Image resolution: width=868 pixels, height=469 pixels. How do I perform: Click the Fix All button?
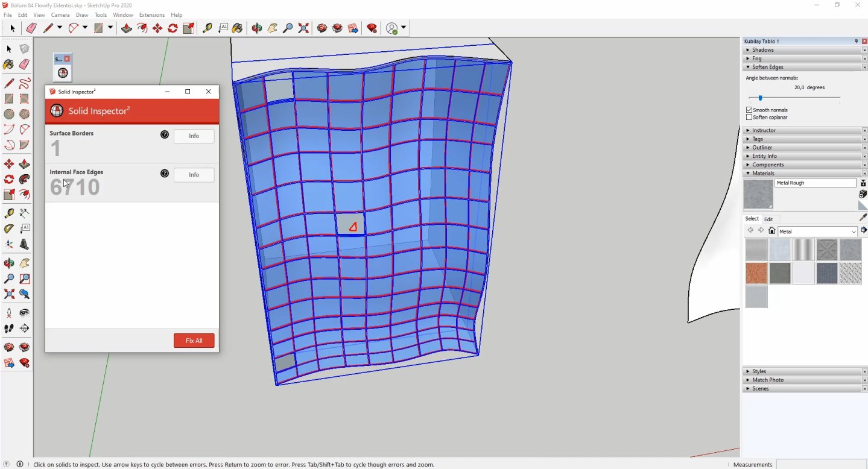coord(194,341)
